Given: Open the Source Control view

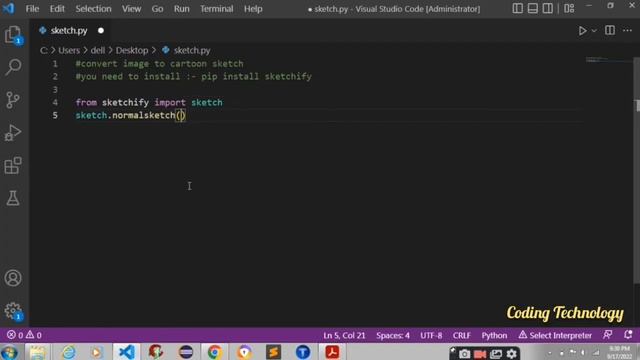Looking at the screenshot, I should (13, 100).
